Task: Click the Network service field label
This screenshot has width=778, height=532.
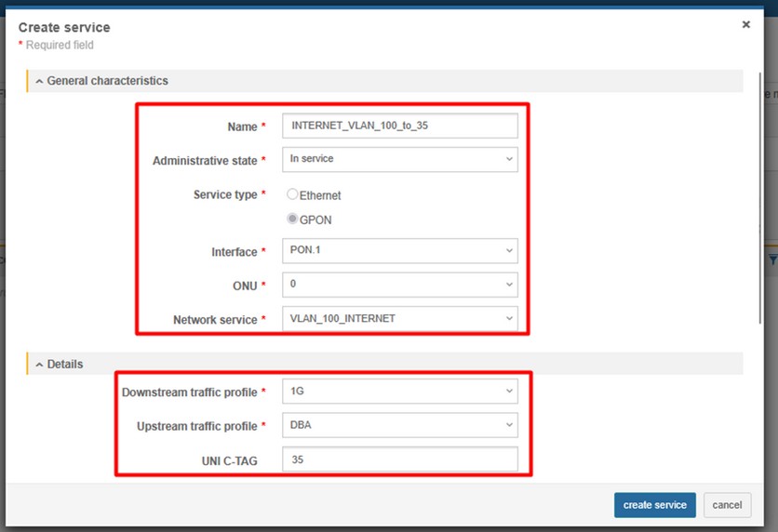Action: (215, 320)
